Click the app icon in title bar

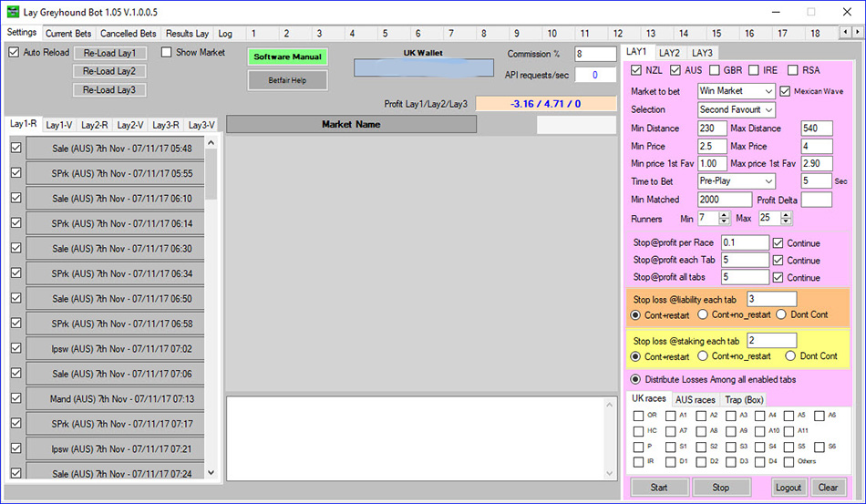tap(12, 12)
